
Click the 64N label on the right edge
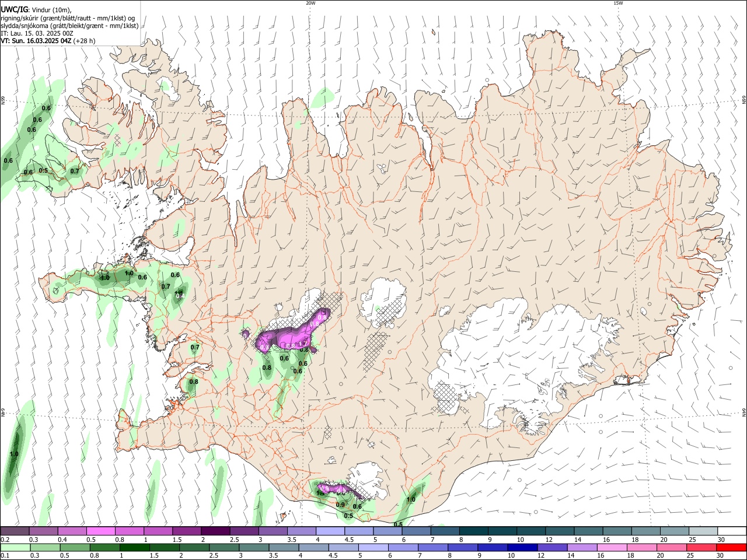[744, 412]
